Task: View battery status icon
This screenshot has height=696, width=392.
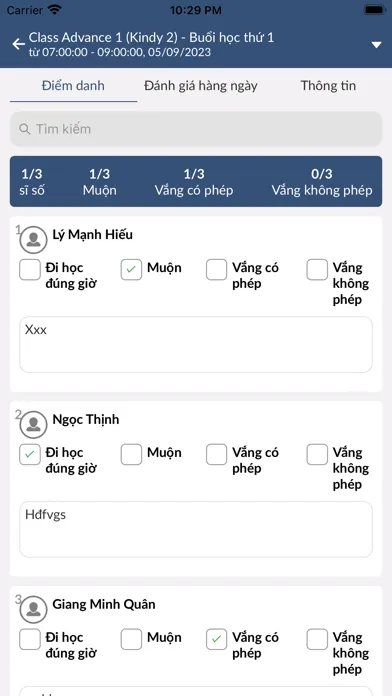Action: click(x=375, y=10)
